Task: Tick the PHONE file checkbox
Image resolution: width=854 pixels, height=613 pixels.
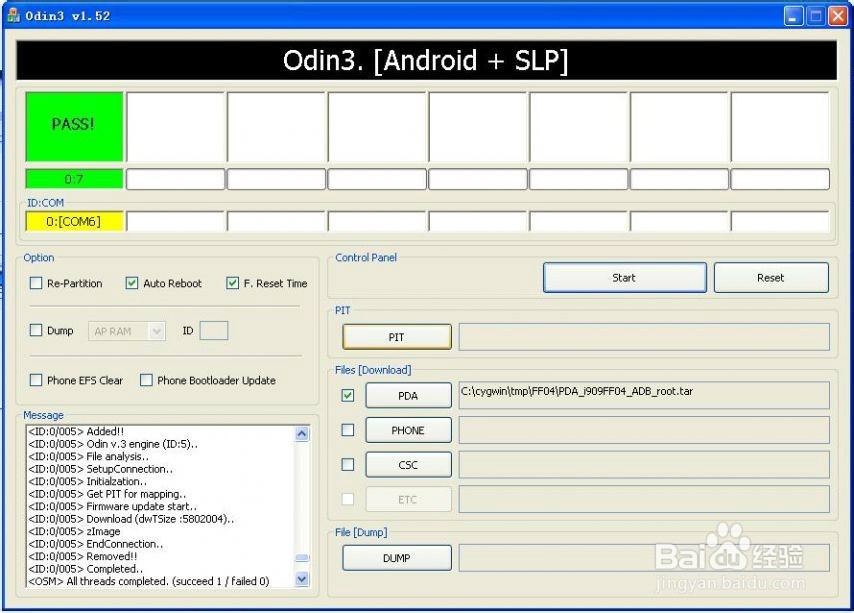Action: click(x=347, y=430)
